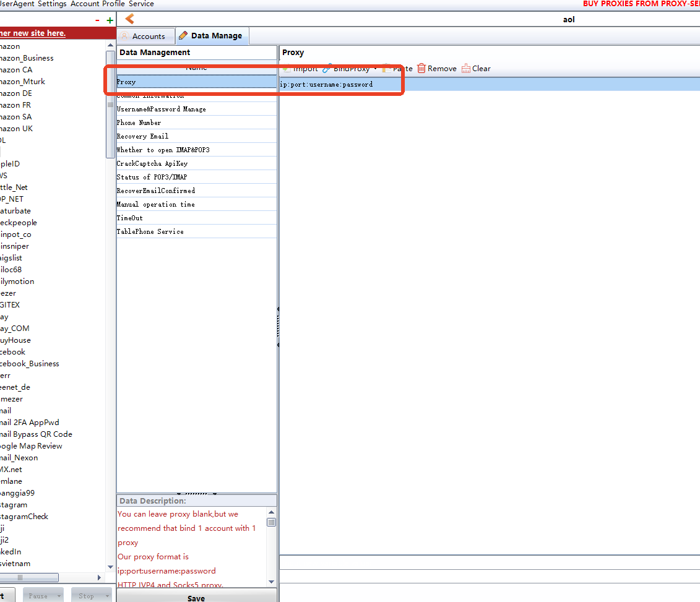Select Chaturbate in site list
Viewport: 700px width, 602px height.
[x=15, y=211]
